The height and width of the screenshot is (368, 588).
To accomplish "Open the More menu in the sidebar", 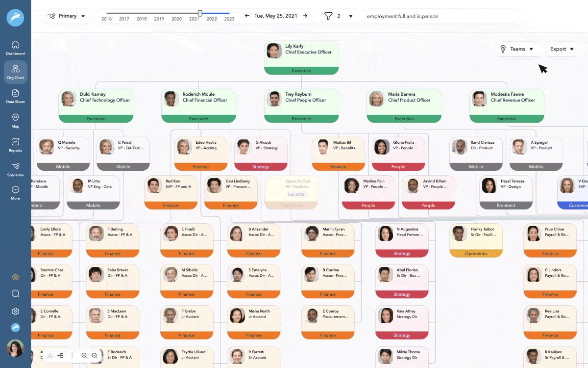I will coord(15,193).
